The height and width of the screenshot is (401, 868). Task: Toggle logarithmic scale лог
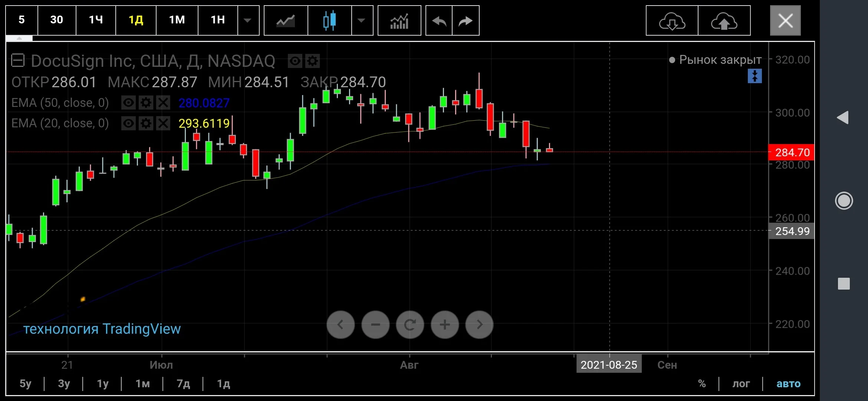[741, 384]
